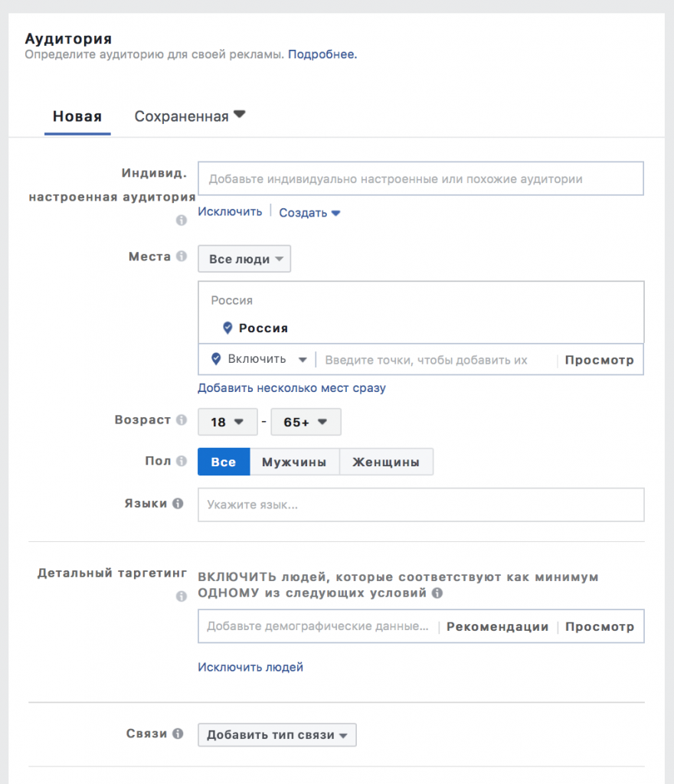Select Мужчины gender option
This screenshot has width=674, height=784.
pos(295,462)
